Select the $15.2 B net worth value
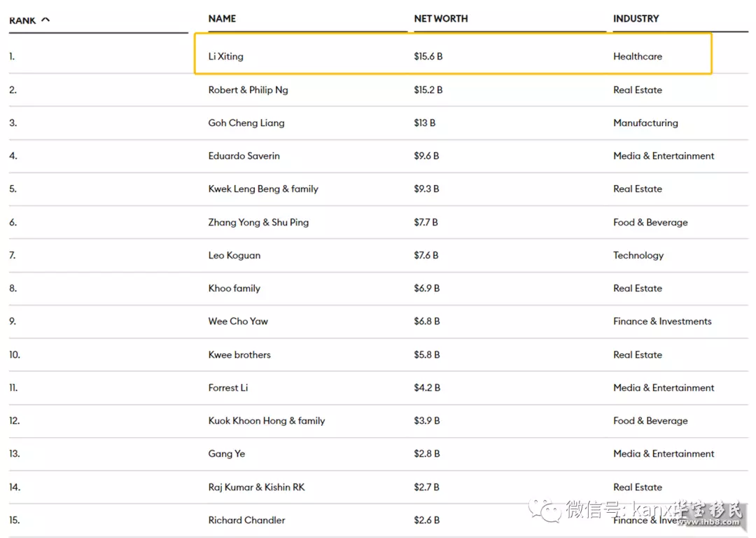Screen dimensions: 756x538 (428, 90)
